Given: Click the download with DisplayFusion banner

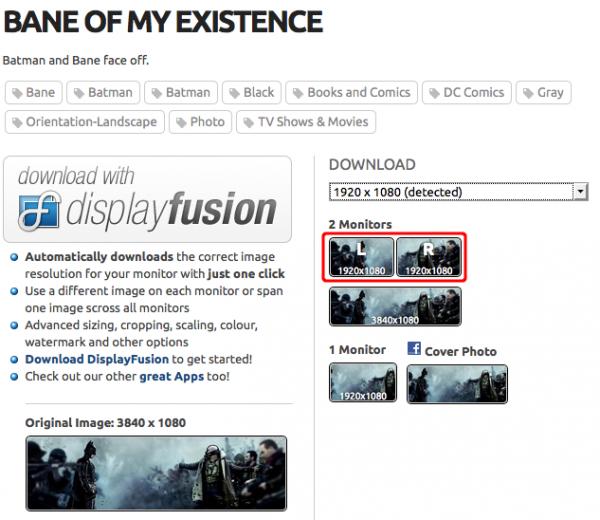Looking at the screenshot, I should [147, 199].
